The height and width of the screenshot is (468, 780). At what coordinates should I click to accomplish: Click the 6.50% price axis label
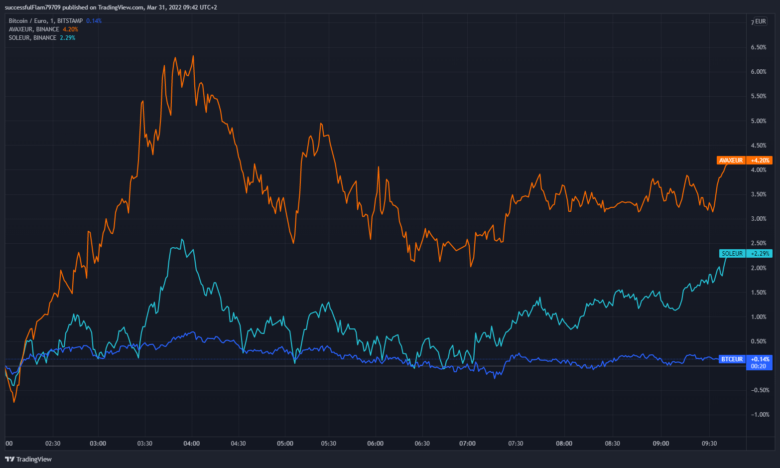pos(759,47)
